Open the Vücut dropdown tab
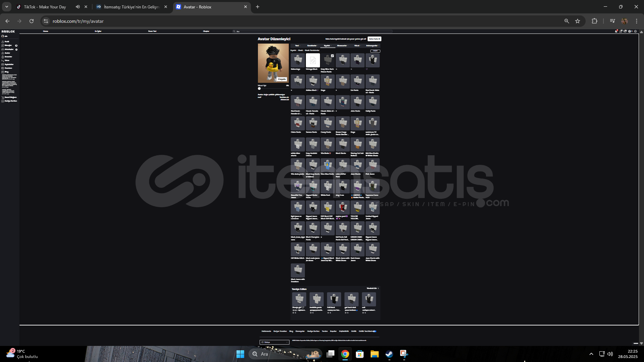 [357, 46]
